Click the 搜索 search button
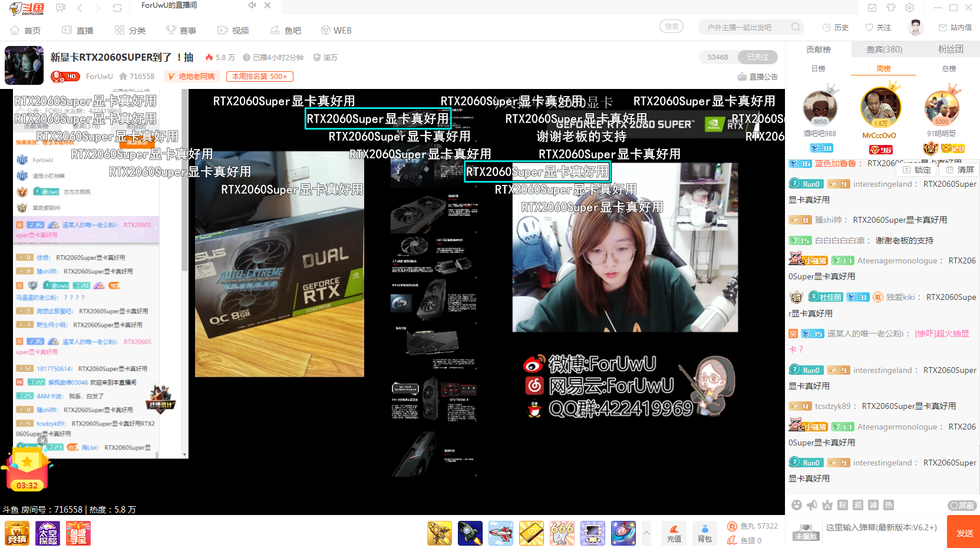 [672, 27]
